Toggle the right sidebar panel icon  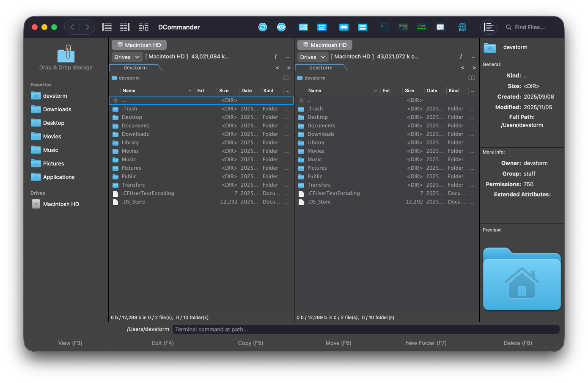pos(489,27)
